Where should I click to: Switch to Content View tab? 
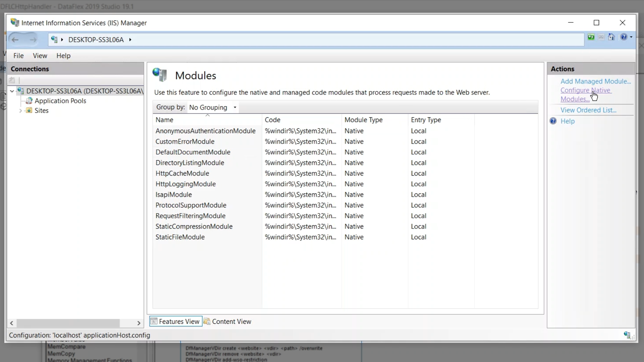228,321
